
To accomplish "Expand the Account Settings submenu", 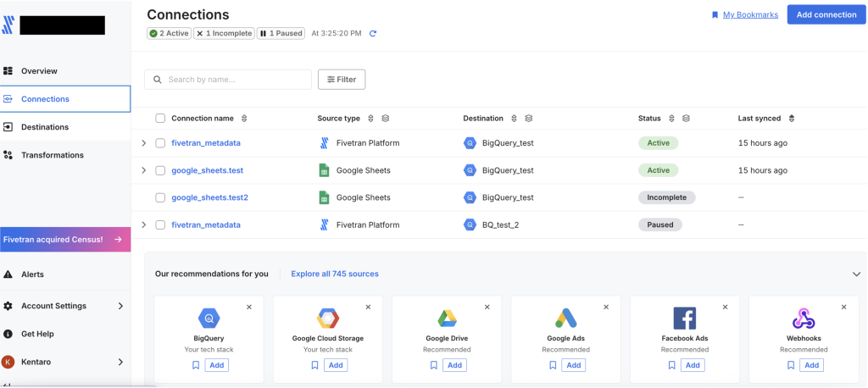I will (x=120, y=306).
